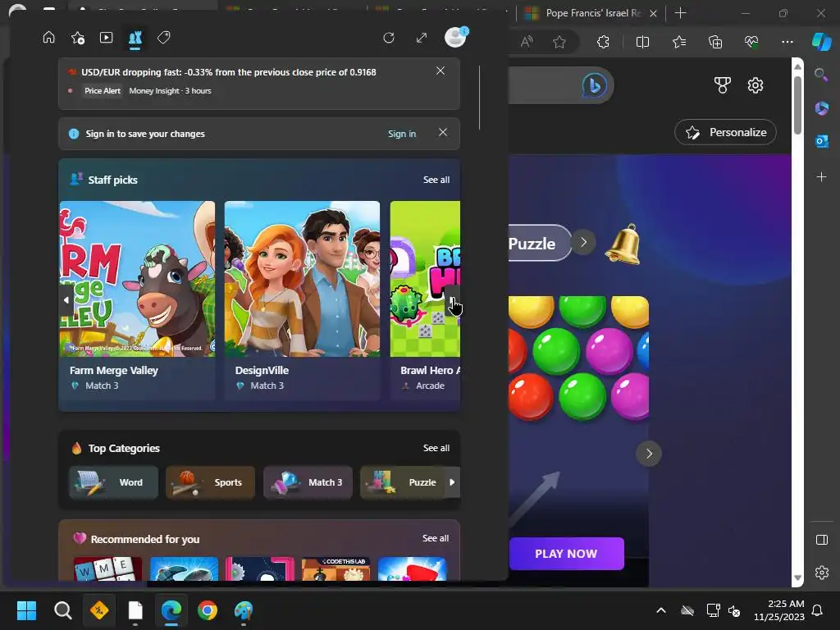Open clock and date panel
Image resolution: width=840 pixels, height=630 pixels.
[x=779, y=610]
